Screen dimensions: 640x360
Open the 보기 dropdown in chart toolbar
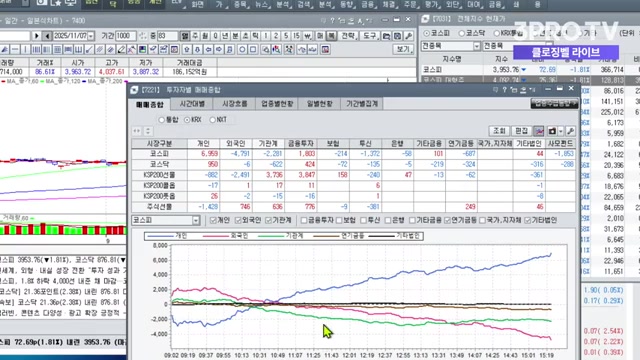(x=403, y=49)
